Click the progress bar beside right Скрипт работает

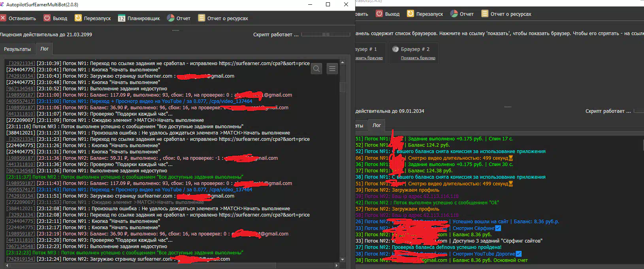[639, 111]
